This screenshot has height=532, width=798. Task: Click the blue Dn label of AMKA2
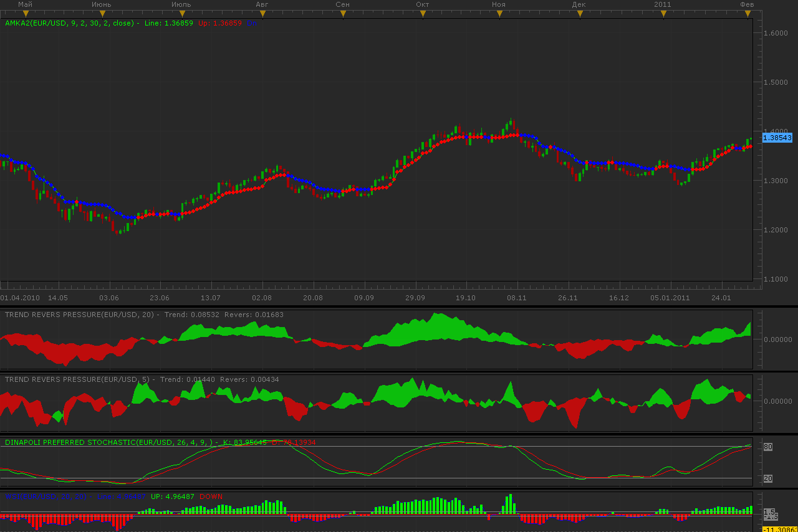[x=252, y=24]
